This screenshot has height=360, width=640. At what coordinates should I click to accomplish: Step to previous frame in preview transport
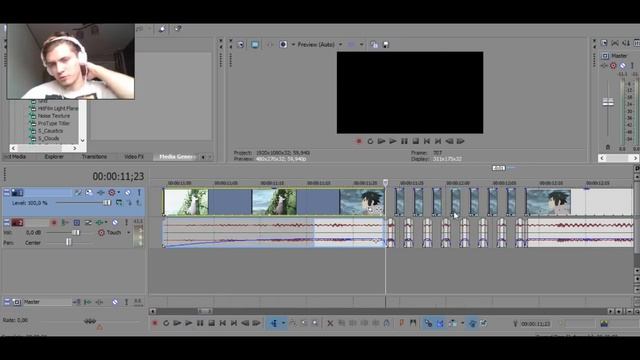(x=449, y=141)
